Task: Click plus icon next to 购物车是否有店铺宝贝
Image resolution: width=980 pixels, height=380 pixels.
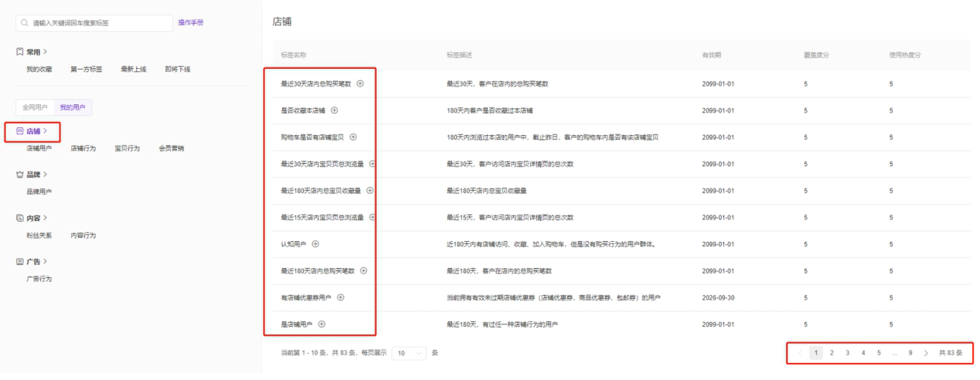Action: 353,137
